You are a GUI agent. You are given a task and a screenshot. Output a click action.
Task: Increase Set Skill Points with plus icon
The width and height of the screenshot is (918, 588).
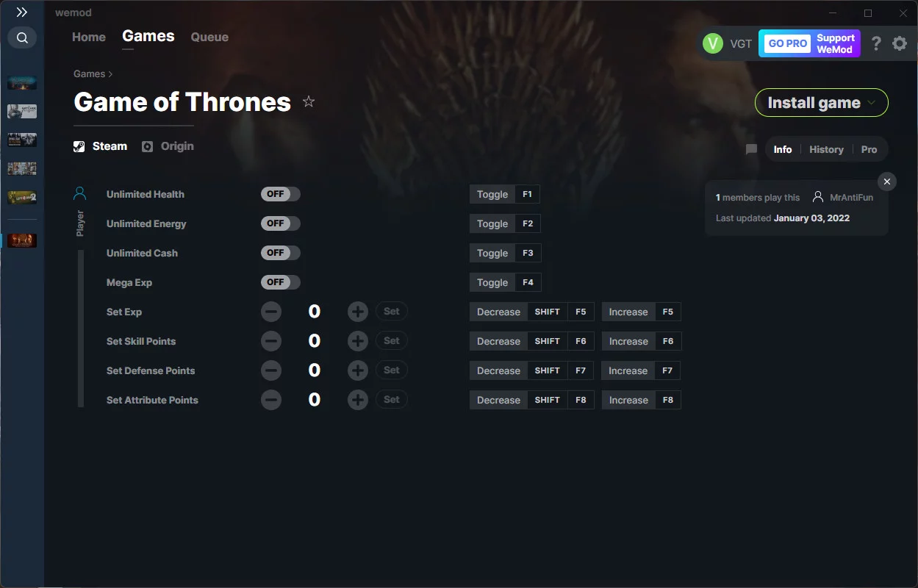pyautogui.click(x=358, y=341)
